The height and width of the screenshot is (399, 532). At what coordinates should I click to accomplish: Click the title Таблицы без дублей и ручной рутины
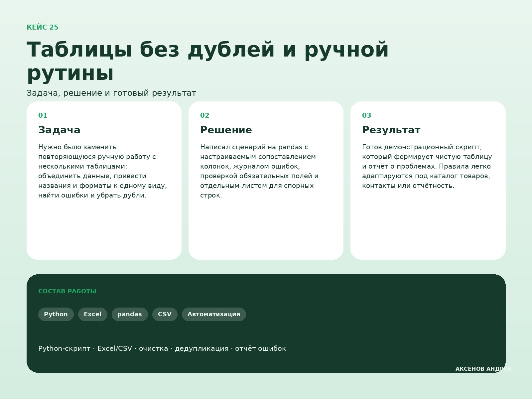[x=208, y=61]
